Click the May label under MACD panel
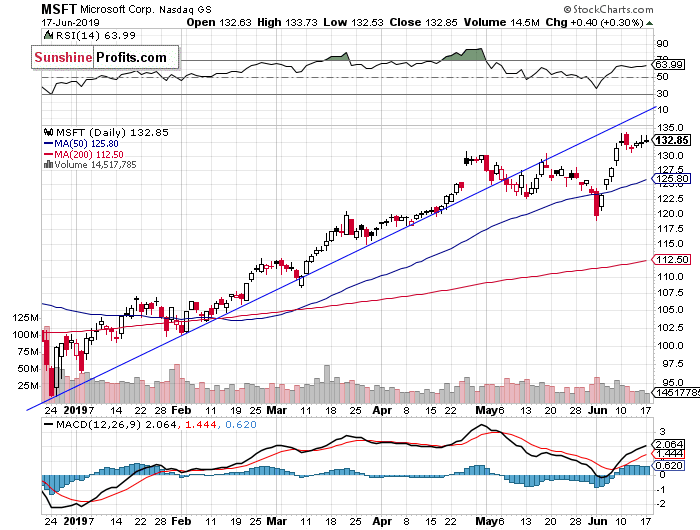 point(486,521)
